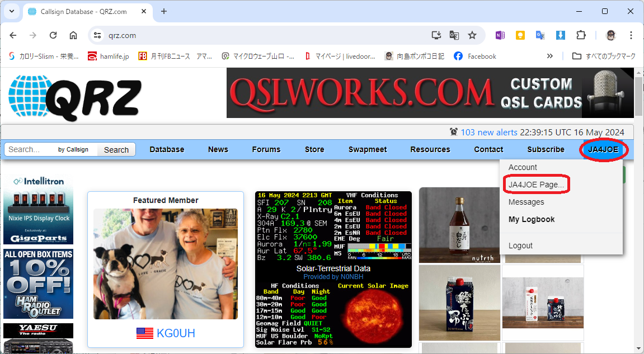Click the Search button
Screen dimensions: 644x354
click(x=116, y=150)
